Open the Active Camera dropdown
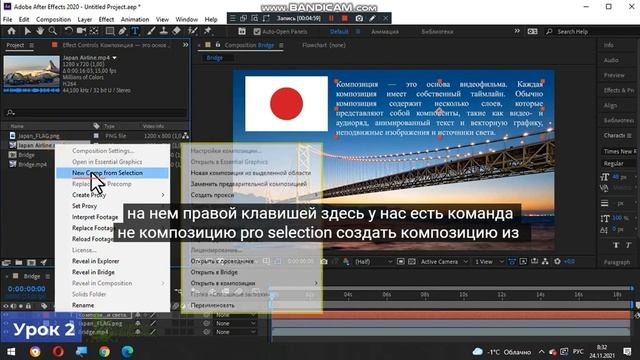The image size is (640, 360). coord(444,261)
